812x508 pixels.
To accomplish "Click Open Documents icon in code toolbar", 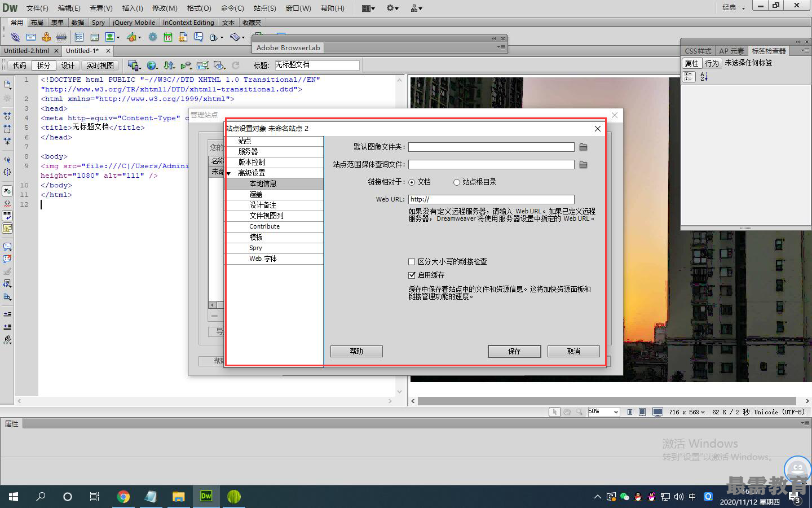I will point(7,84).
